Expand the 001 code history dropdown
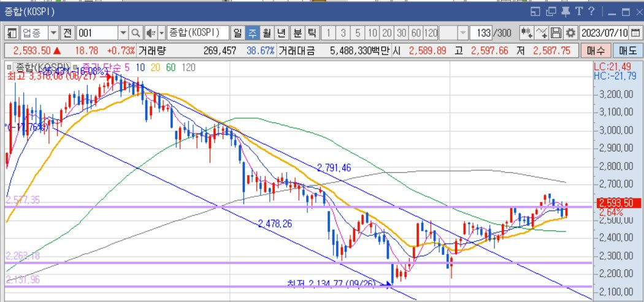 (x=123, y=33)
